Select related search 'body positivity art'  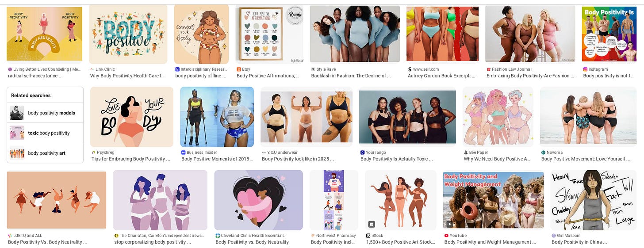(45, 153)
